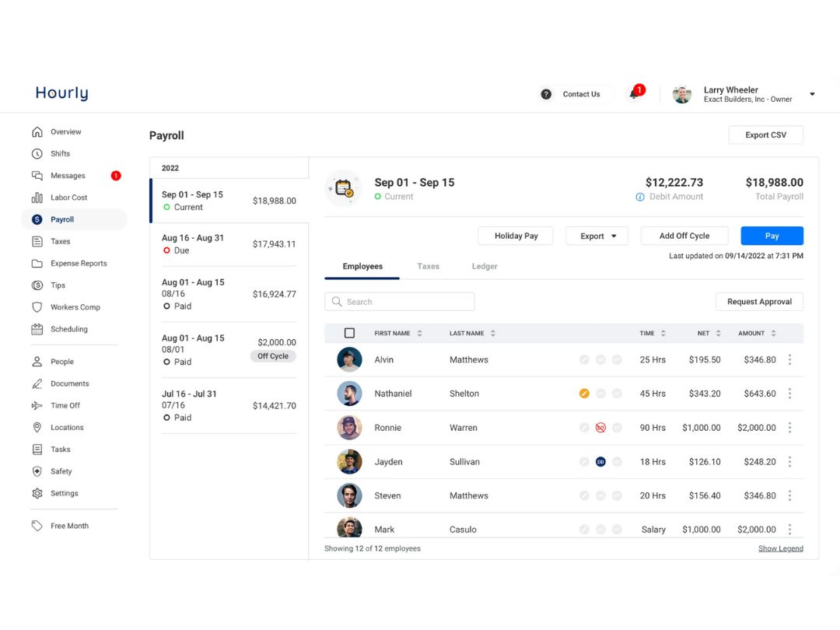Image resolution: width=840 pixels, height=630 pixels.
Task: Open the Jul 16 - Jul 31 pay period
Action: pos(229,405)
